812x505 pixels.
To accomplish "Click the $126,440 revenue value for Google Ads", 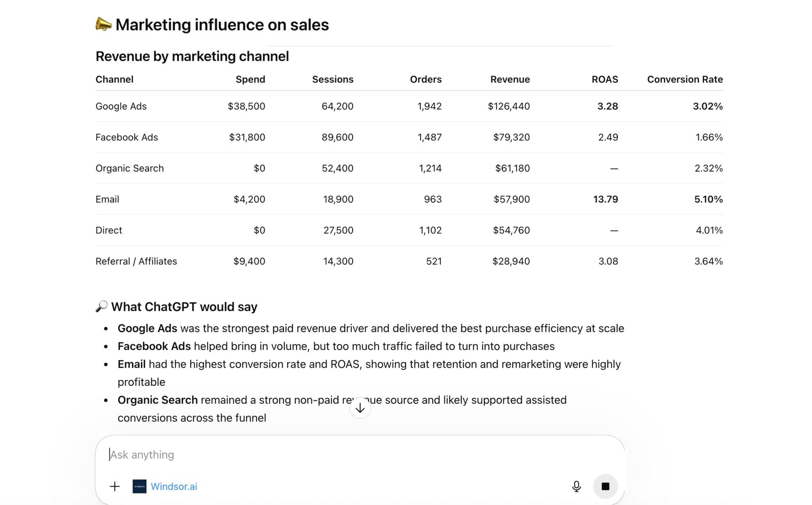I will pyautogui.click(x=509, y=106).
